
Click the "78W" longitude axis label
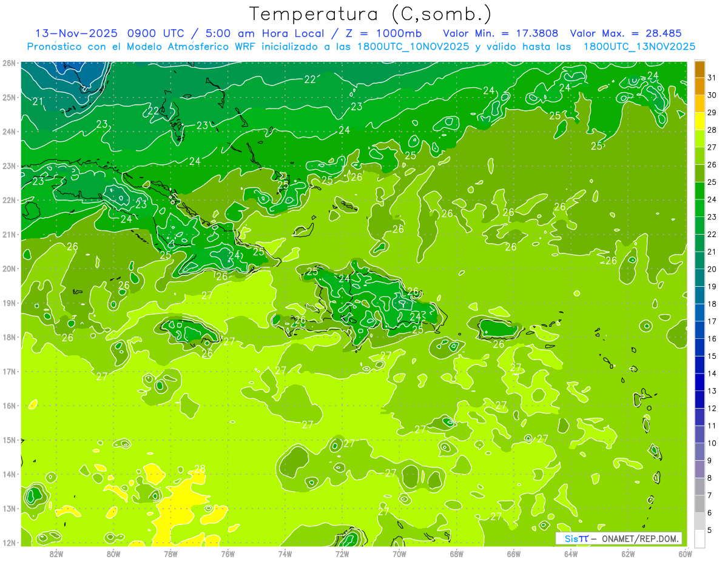(170, 554)
